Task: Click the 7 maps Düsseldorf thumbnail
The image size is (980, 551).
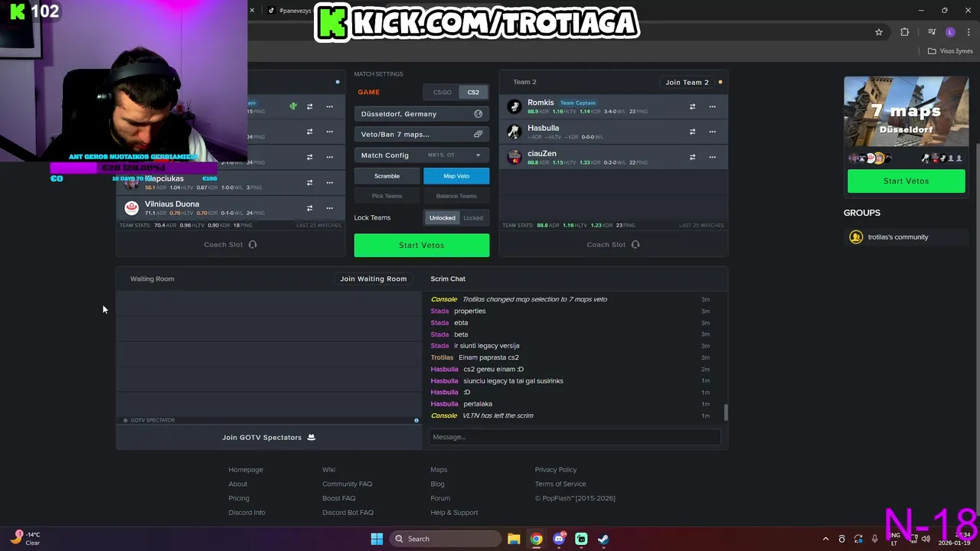Action: click(x=906, y=112)
